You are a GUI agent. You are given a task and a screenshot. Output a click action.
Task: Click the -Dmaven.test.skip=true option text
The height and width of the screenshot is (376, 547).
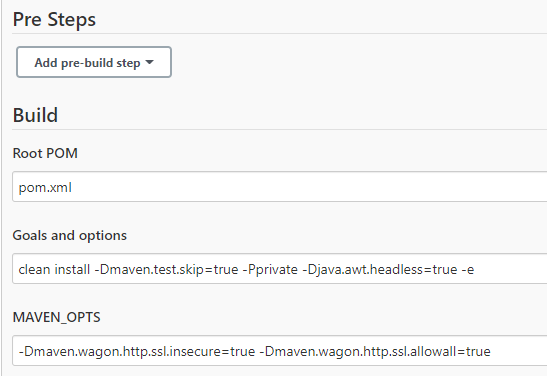click(x=166, y=269)
